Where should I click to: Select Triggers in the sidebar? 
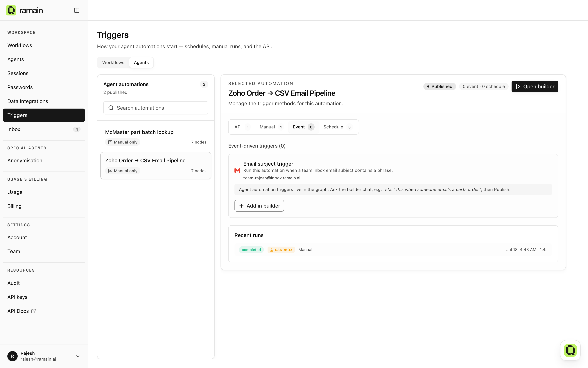(44, 115)
